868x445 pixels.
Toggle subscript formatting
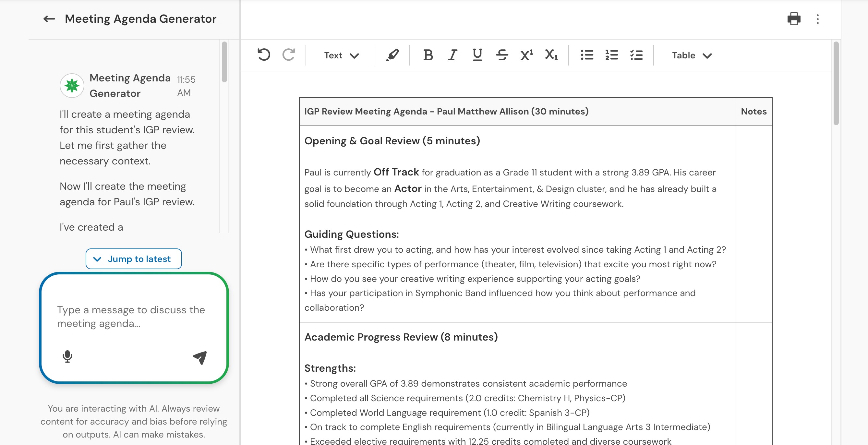(551, 55)
